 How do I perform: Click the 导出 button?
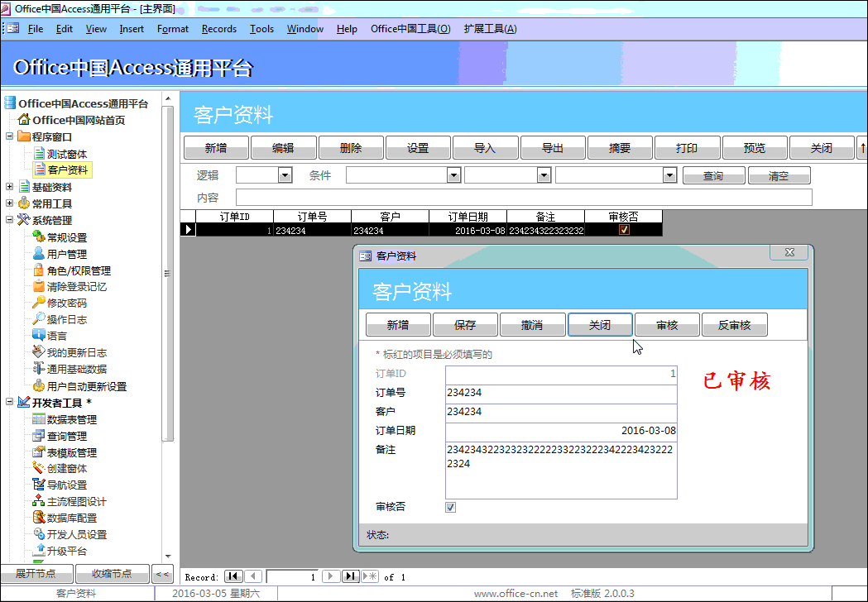tap(553, 148)
